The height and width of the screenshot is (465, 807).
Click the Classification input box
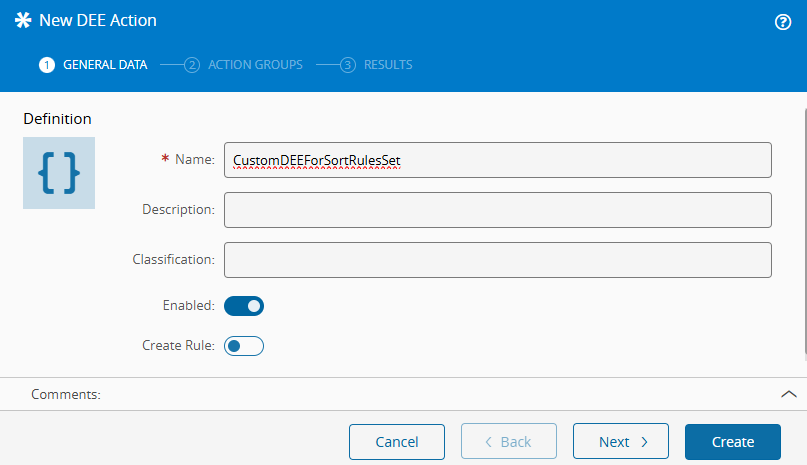click(x=497, y=260)
